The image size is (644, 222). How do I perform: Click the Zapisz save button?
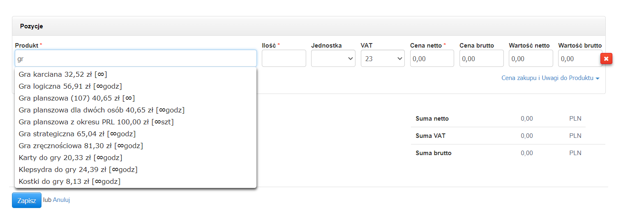click(x=27, y=201)
